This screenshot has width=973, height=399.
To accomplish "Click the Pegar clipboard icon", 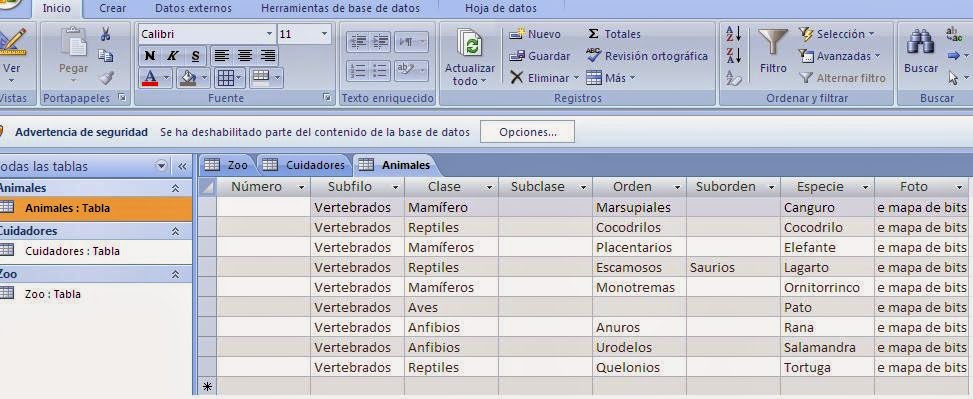I will [x=74, y=42].
